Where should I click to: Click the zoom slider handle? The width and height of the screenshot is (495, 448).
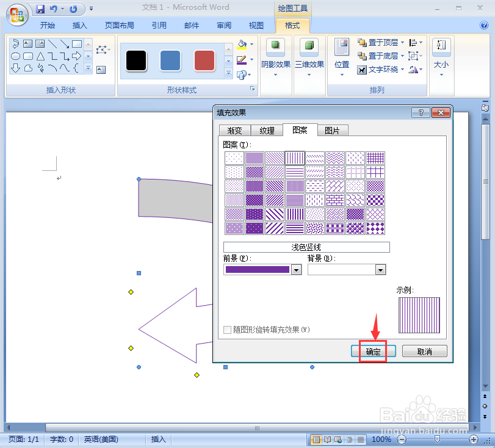click(x=437, y=439)
